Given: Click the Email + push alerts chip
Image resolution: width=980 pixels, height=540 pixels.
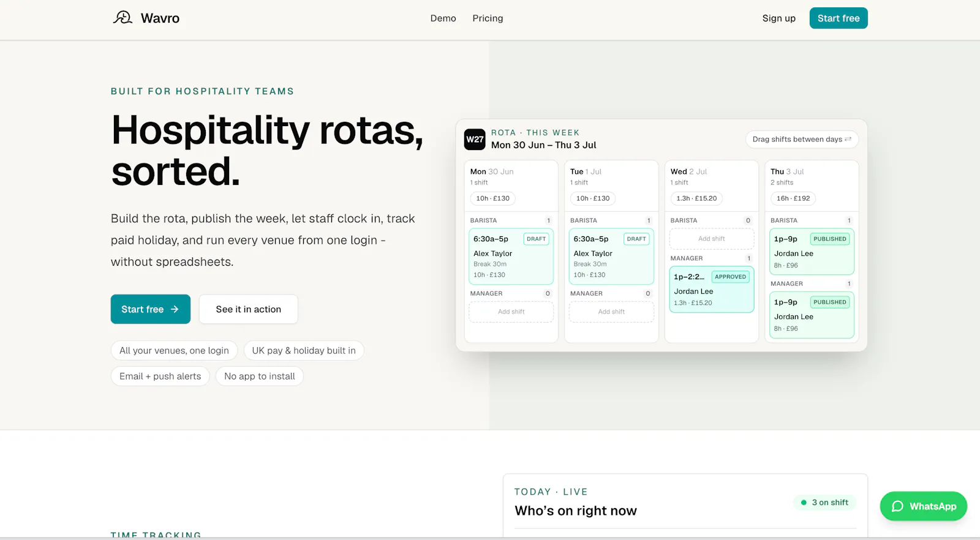Looking at the screenshot, I should click(160, 377).
